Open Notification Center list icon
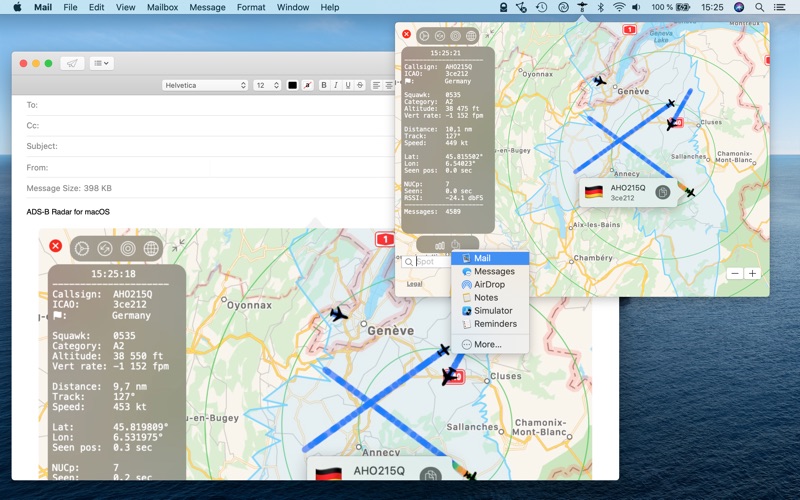Image resolution: width=800 pixels, height=500 pixels. tap(780, 7)
